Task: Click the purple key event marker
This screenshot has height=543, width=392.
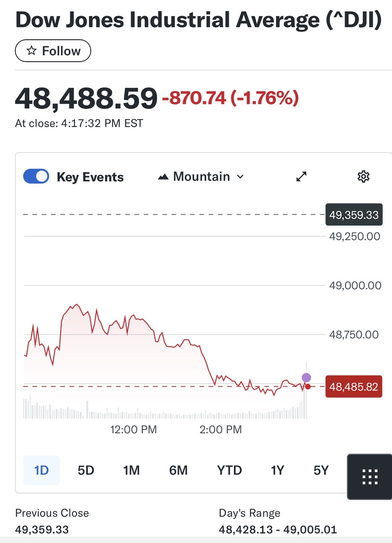Action: (306, 377)
